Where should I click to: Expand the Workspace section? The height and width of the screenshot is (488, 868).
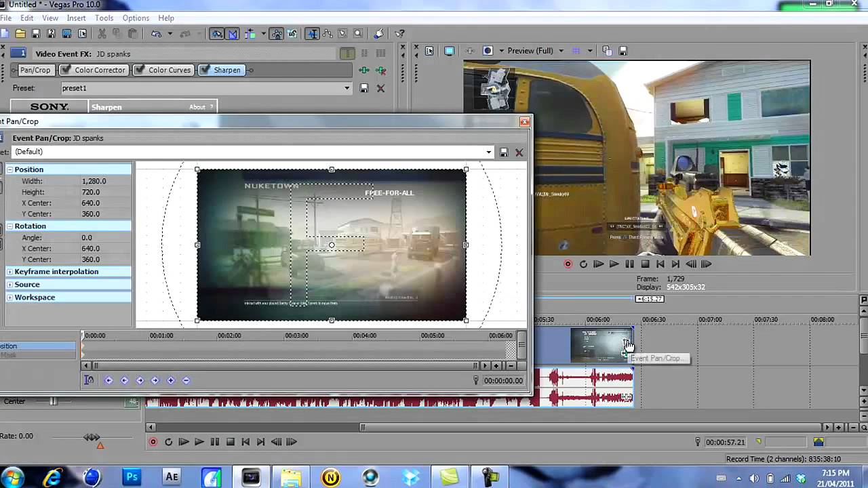pos(10,298)
